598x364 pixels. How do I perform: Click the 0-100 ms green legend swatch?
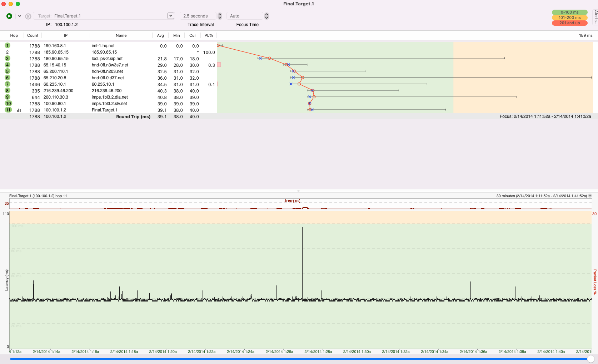click(569, 12)
